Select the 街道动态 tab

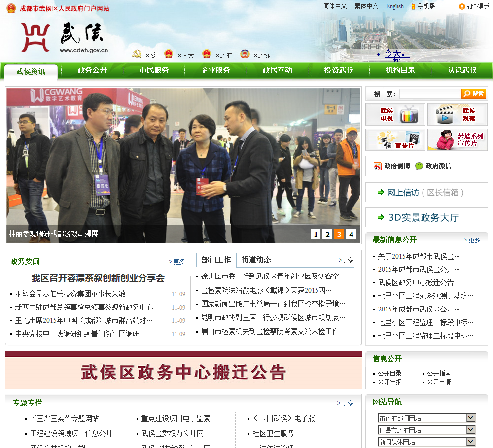256,259
